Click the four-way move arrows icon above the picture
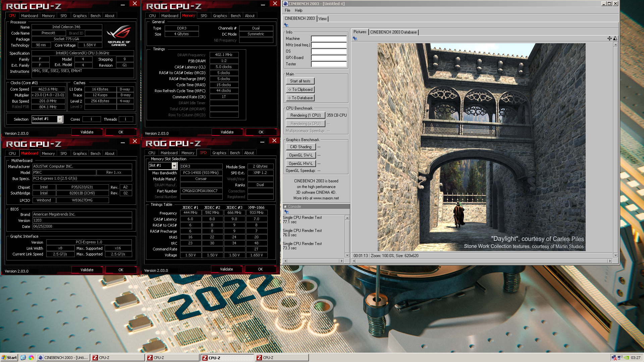The width and height of the screenshot is (644, 362). point(609,39)
